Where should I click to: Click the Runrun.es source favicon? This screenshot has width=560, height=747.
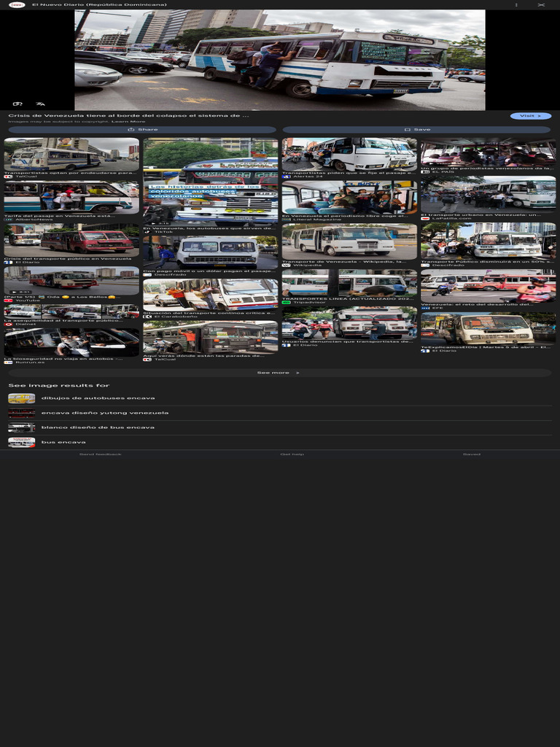[x=8, y=363]
